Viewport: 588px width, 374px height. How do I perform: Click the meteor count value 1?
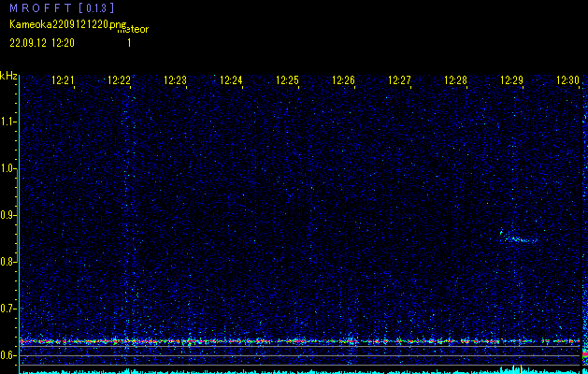(129, 43)
